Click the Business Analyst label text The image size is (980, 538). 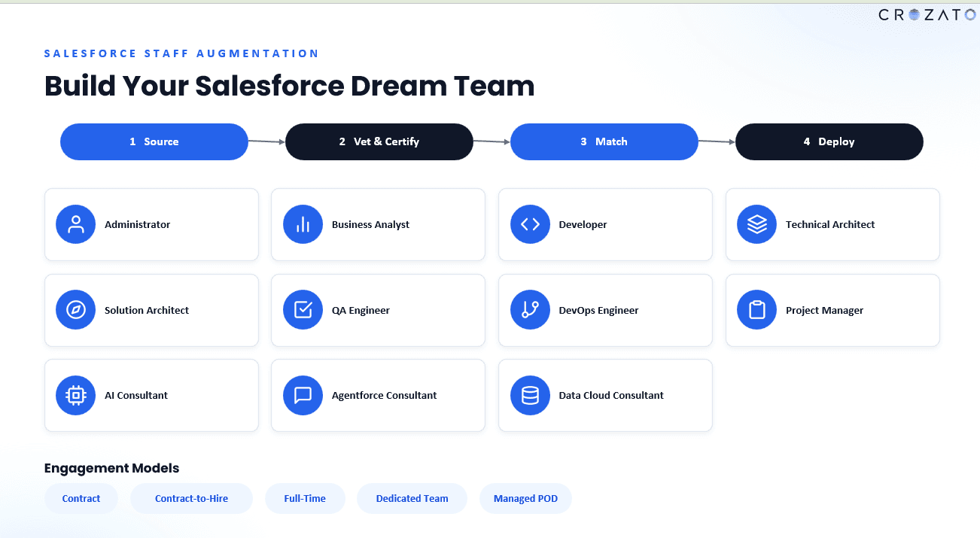370,224
